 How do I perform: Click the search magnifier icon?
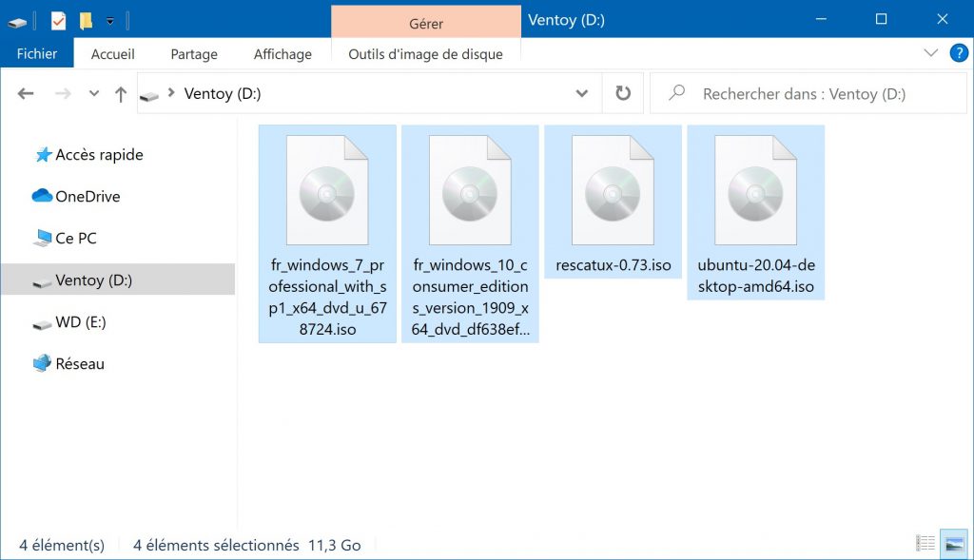[676, 93]
